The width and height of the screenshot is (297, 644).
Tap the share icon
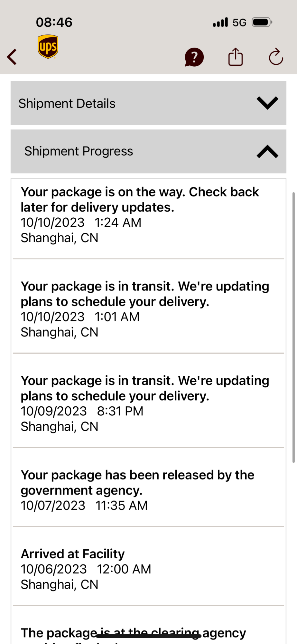click(x=236, y=57)
